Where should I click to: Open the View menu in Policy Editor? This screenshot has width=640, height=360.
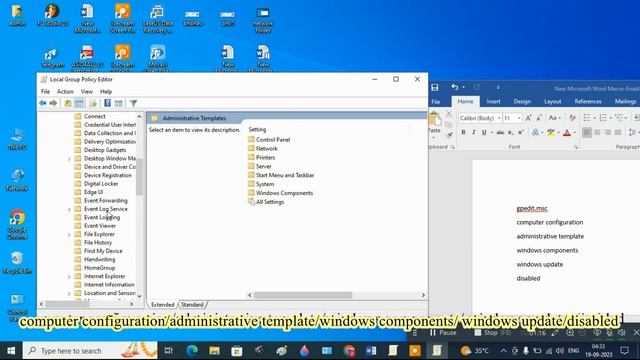point(87,91)
